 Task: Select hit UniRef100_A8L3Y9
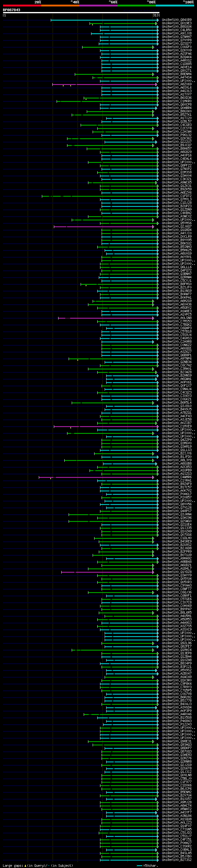click(x=176, y=460)
